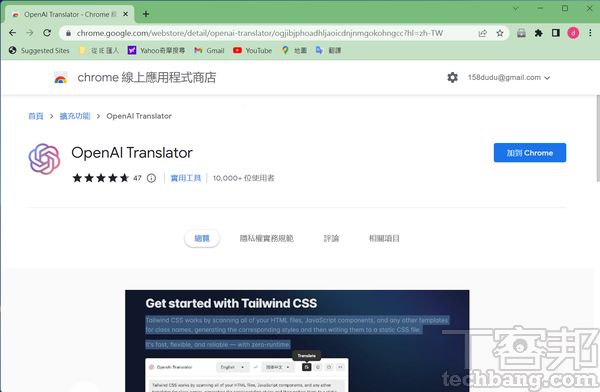The width and height of the screenshot is (600, 392).
Task: Open the 實用工具 category link
Action: pyautogui.click(x=186, y=178)
